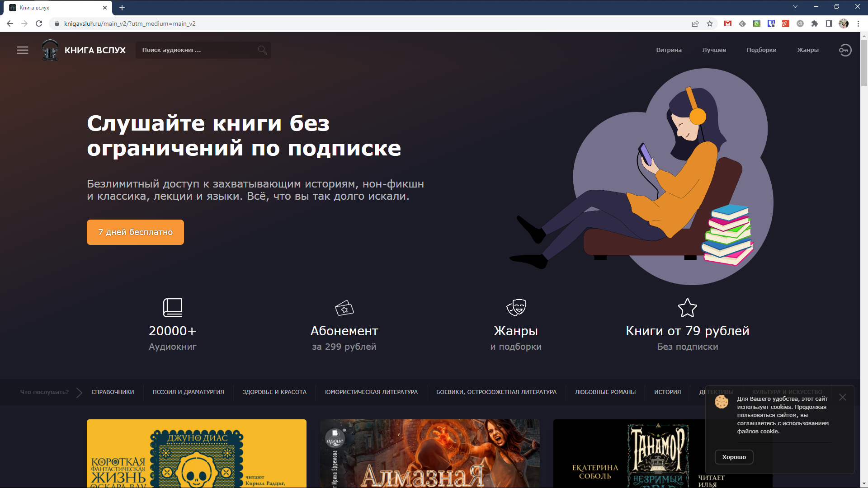Focus the Поиск аудиокниг search field
The height and width of the screenshot is (488, 868).
[197, 50]
